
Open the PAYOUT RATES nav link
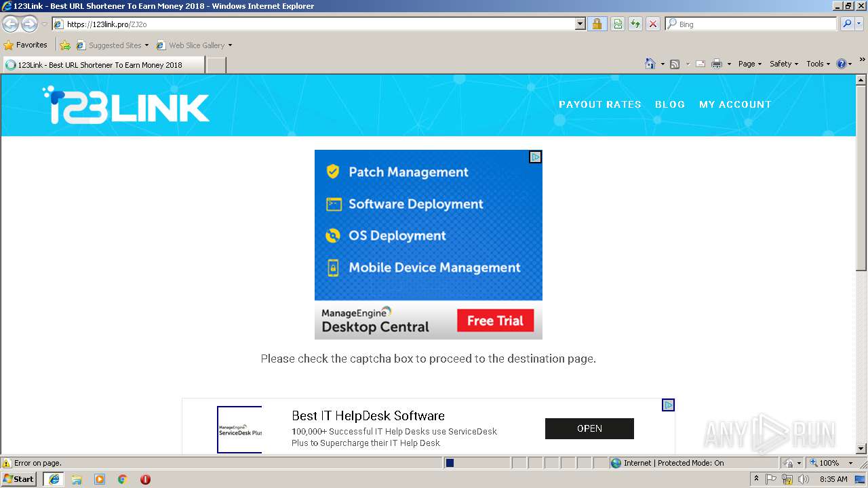point(600,104)
